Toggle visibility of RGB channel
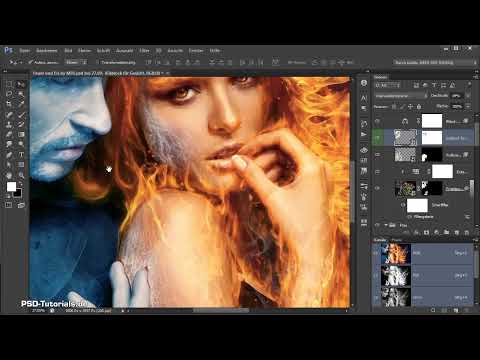The image size is (480, 360). 376,253
